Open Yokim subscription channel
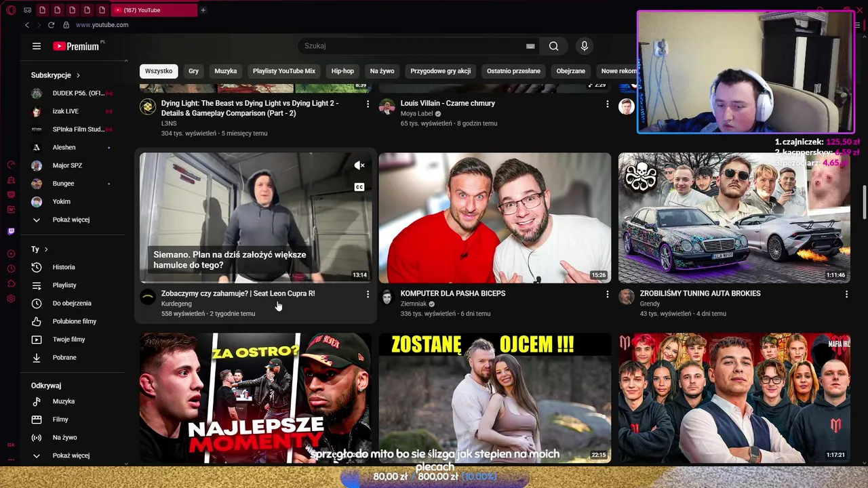This screenshot has width=868, height=488. [x=72, y=201]
